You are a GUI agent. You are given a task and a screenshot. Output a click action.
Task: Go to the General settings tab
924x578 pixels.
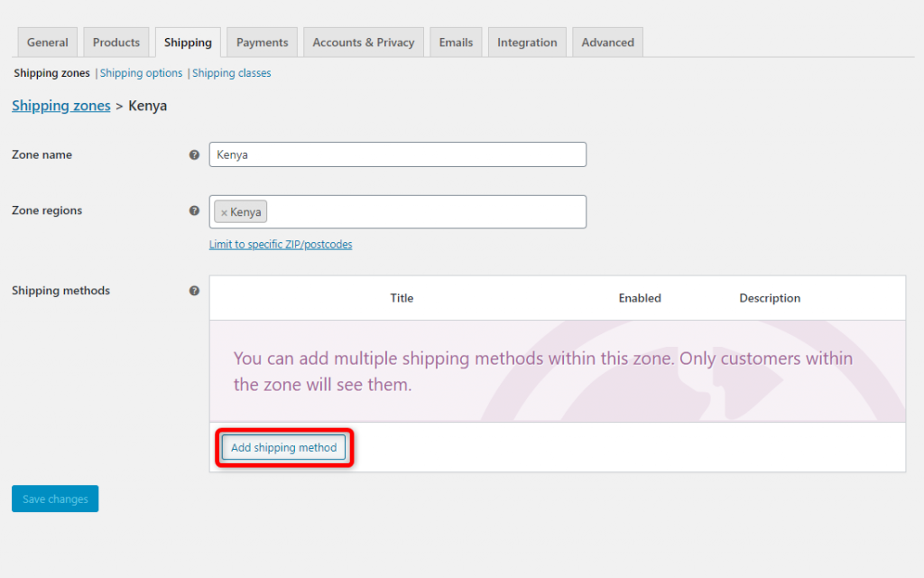click(x=47, y=42)
